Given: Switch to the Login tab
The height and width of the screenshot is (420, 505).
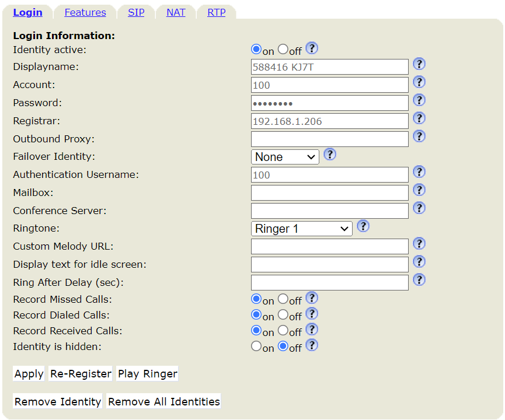Looking at the screenshot, I should (x=27, y=12).
